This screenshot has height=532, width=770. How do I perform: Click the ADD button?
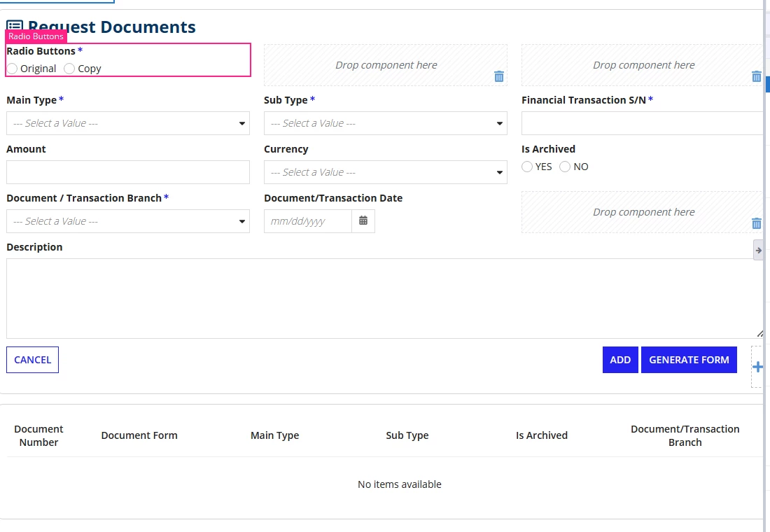620,360
